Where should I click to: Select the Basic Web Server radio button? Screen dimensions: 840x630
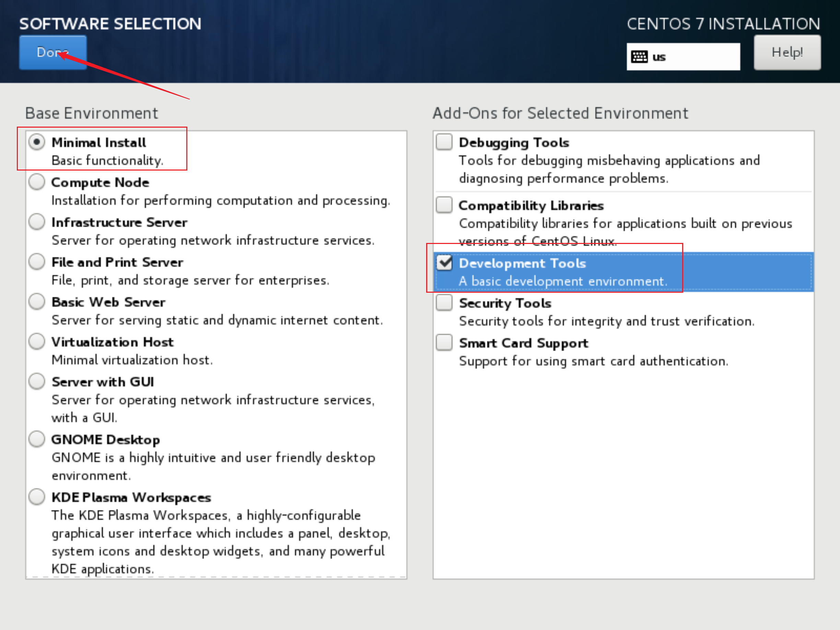[x=37, y=302]
